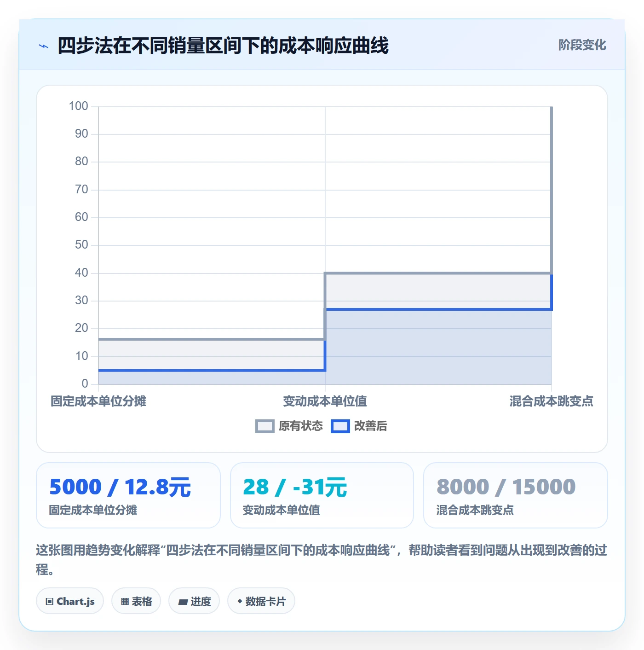The image size is (644, 650).
Task: Click the 混合成本跳变点 x-axis label
Action: (551, 401)
